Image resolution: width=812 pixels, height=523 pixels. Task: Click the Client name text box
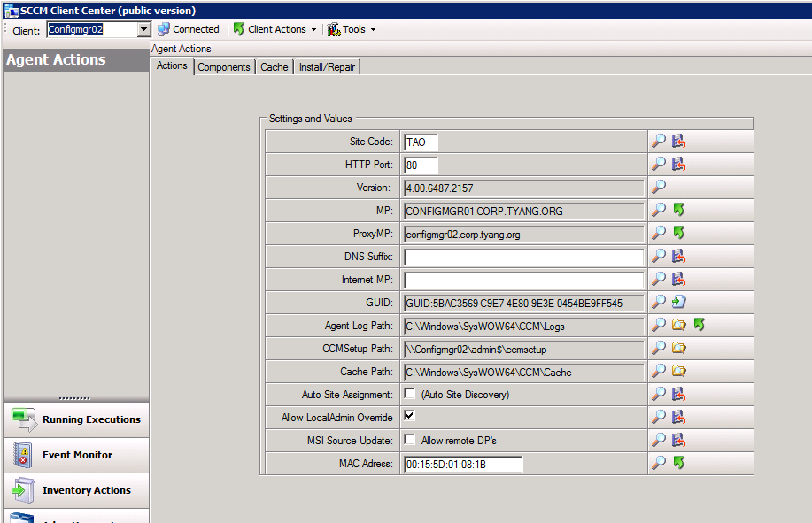(93, 29)
